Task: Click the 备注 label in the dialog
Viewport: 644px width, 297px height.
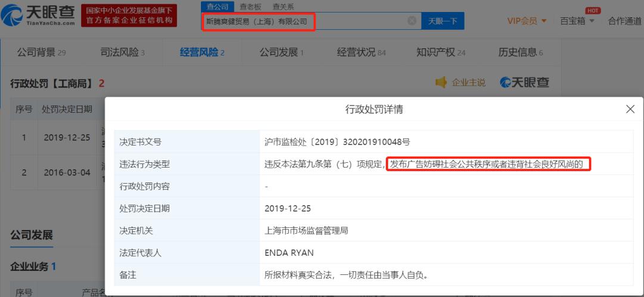Action: coord(128,275)
